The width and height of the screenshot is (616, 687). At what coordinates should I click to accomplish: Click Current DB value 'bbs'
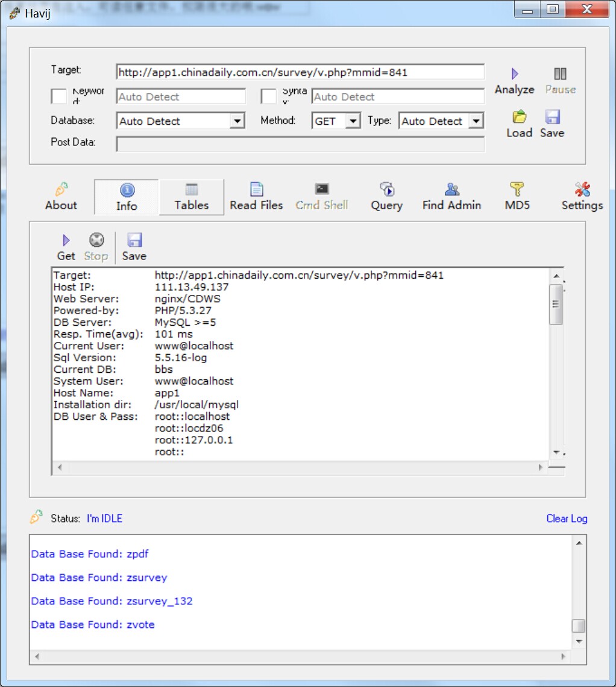(x=164, y=369)
